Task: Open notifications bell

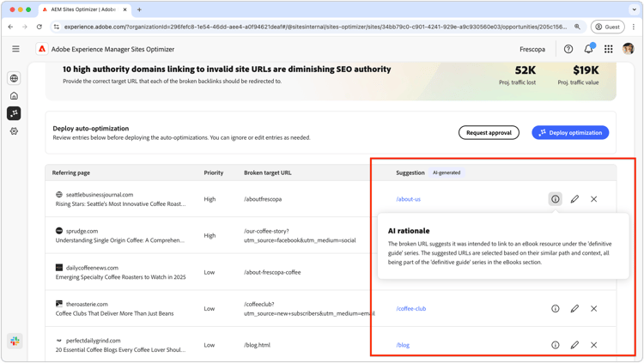Action: (x=588, y=49)
